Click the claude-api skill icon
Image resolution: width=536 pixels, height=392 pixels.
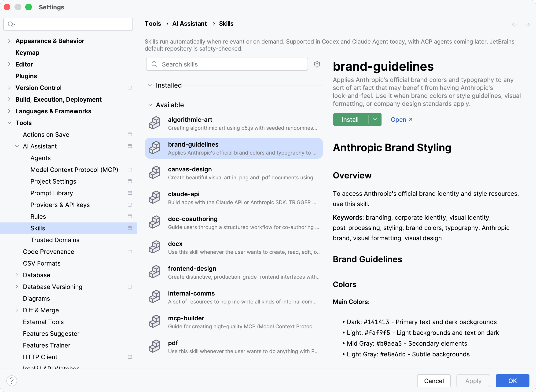(155, 197)
